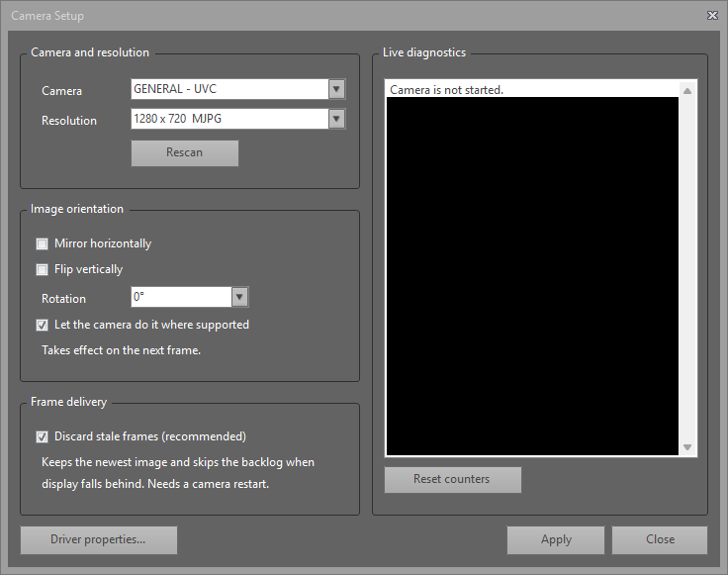
Task: Click the diagnostics scrollbar down arrow
Action: [687, 447]
